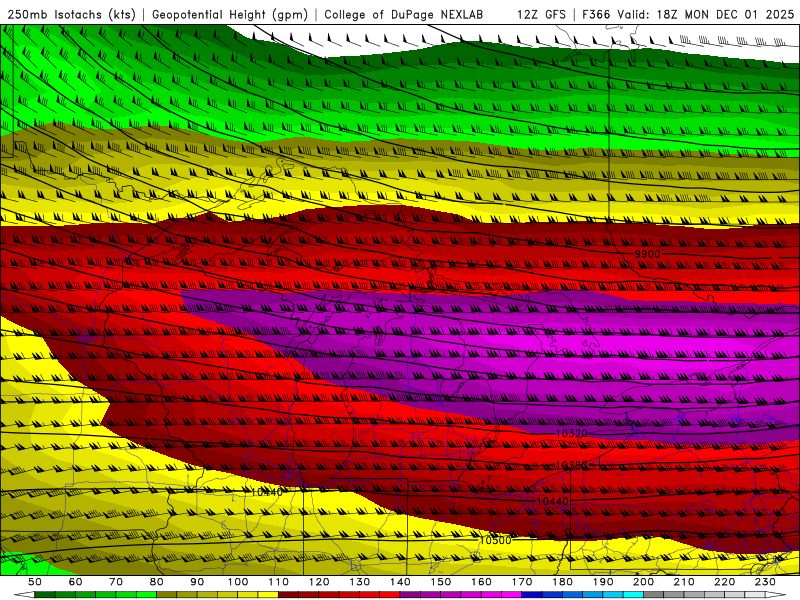The image size is (800, 600).
Task: Click the 150 value on the color scale
Action: click(x=441, y=582)
